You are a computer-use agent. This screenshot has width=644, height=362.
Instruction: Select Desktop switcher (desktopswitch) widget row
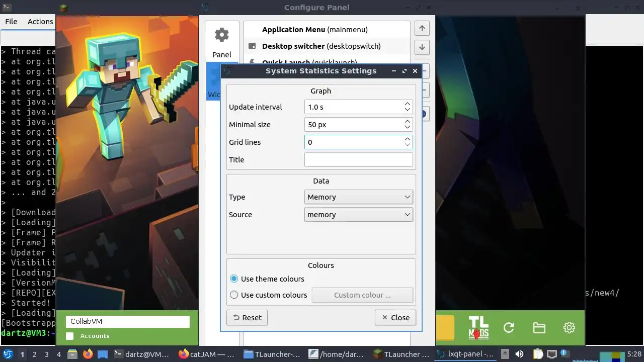coord(327,46)
